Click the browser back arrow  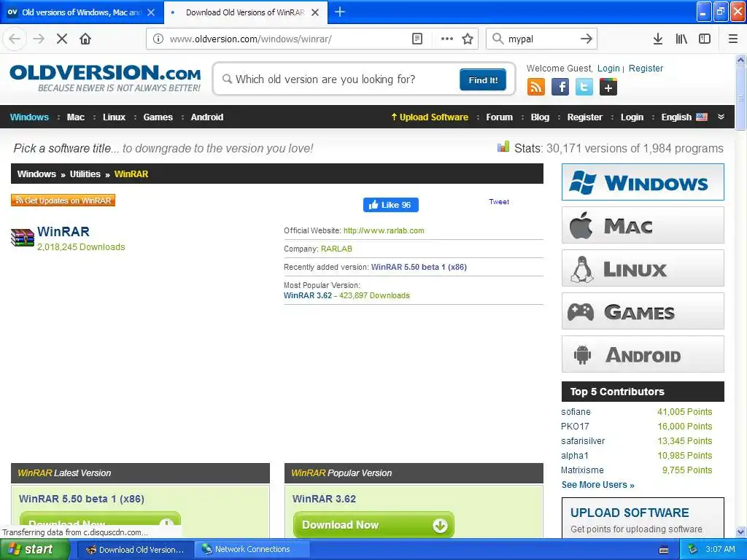click(x=15, y=39)
